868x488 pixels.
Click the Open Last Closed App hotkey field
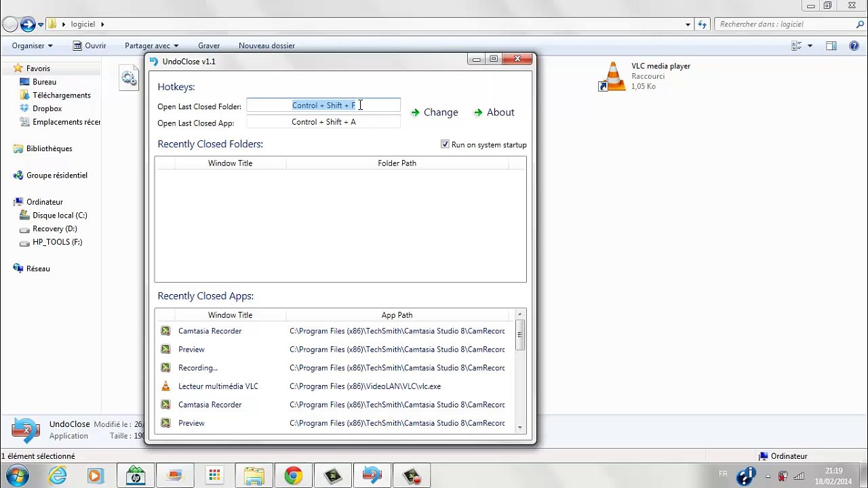(323, 122)
